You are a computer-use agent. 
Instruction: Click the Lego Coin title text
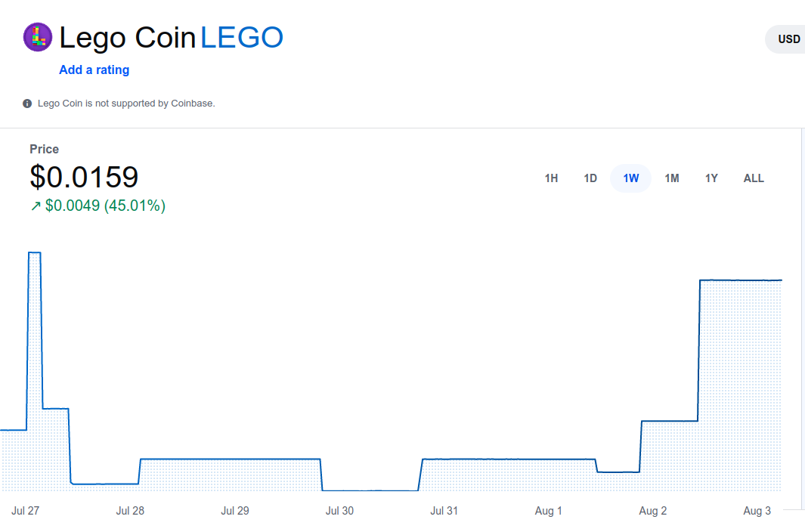coord(127,38)
